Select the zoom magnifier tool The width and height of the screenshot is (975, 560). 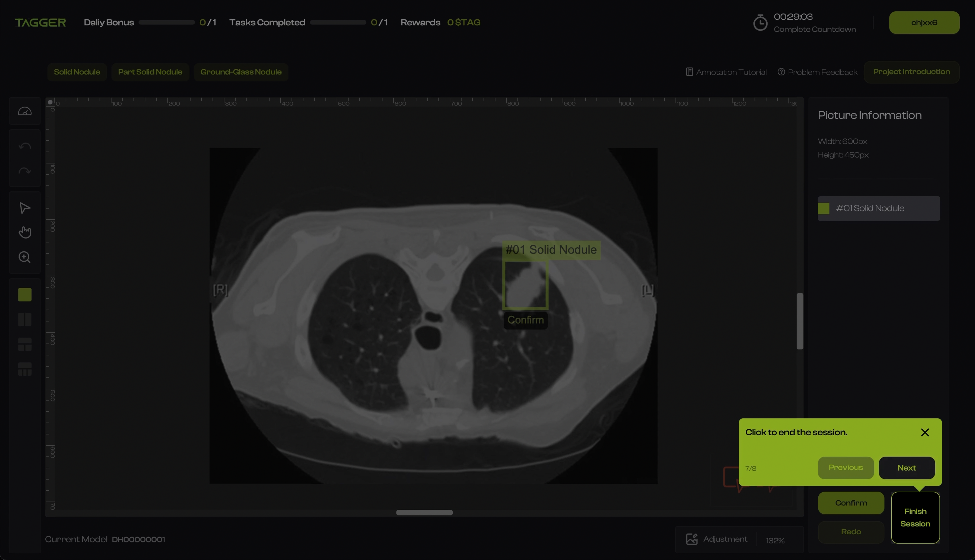click(25, 257)
